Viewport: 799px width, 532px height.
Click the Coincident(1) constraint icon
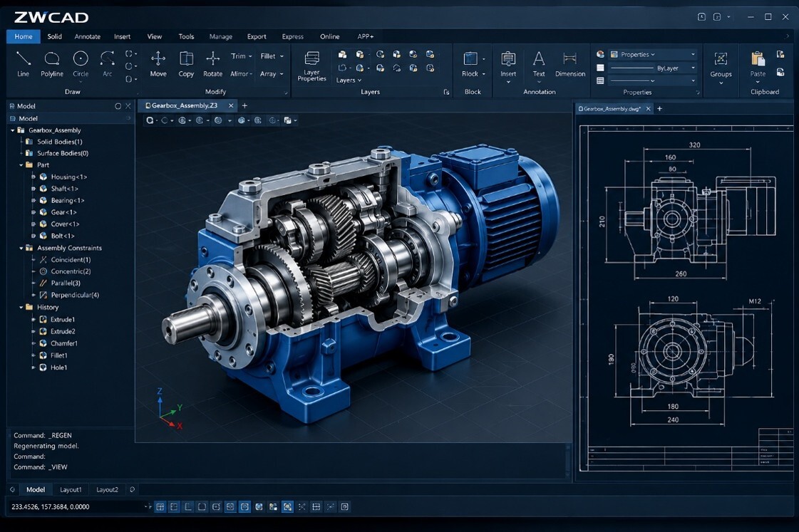pyautogui.click(x=43, y=260)
